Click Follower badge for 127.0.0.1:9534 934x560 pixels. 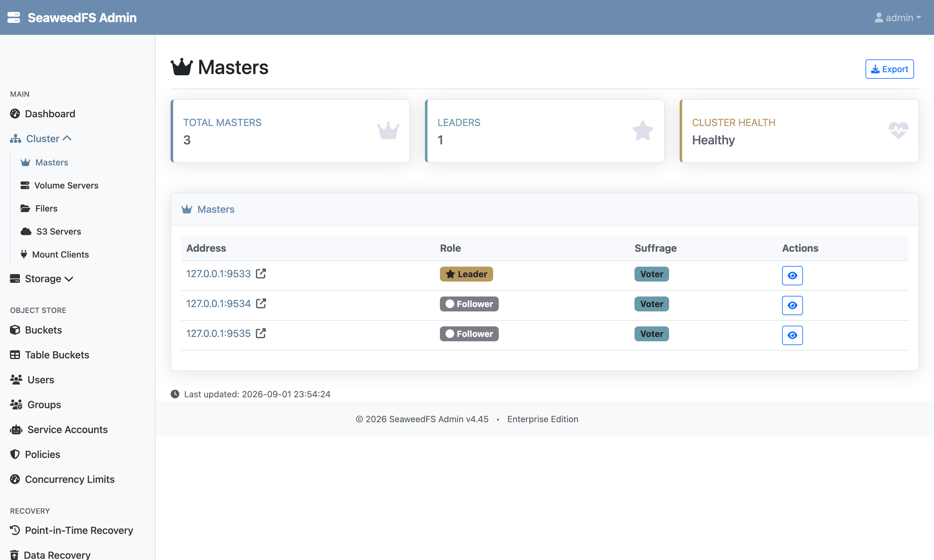pyautogui.click(x=469, y=304)
